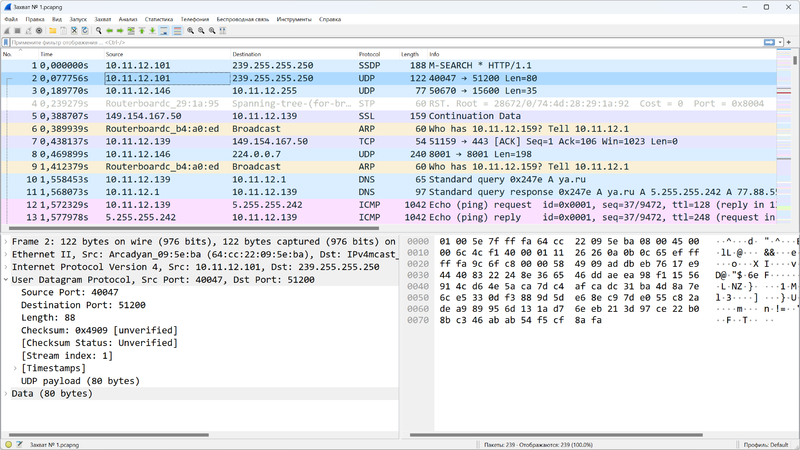This screenshot has height=450, width=800.
Task: Zoom in packet list text
Action: pyautogui.click(x=190, y=31)
